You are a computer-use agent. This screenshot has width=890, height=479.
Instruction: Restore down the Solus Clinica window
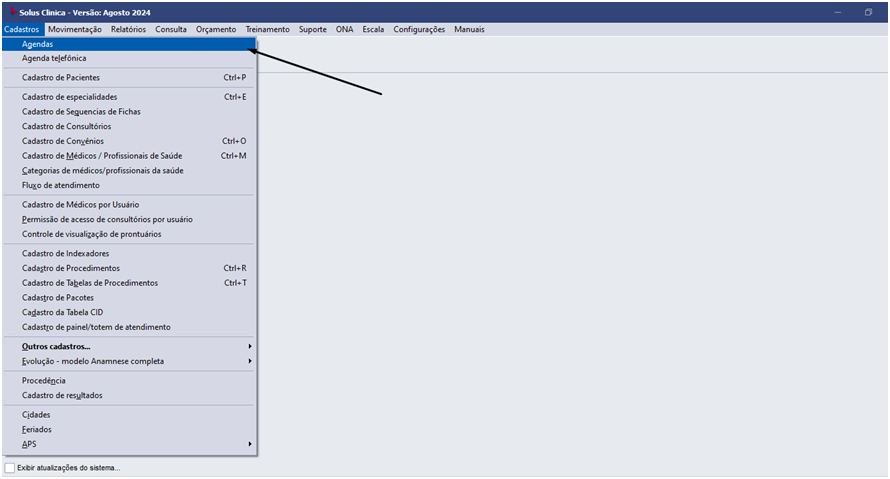[x=868, y=12]
